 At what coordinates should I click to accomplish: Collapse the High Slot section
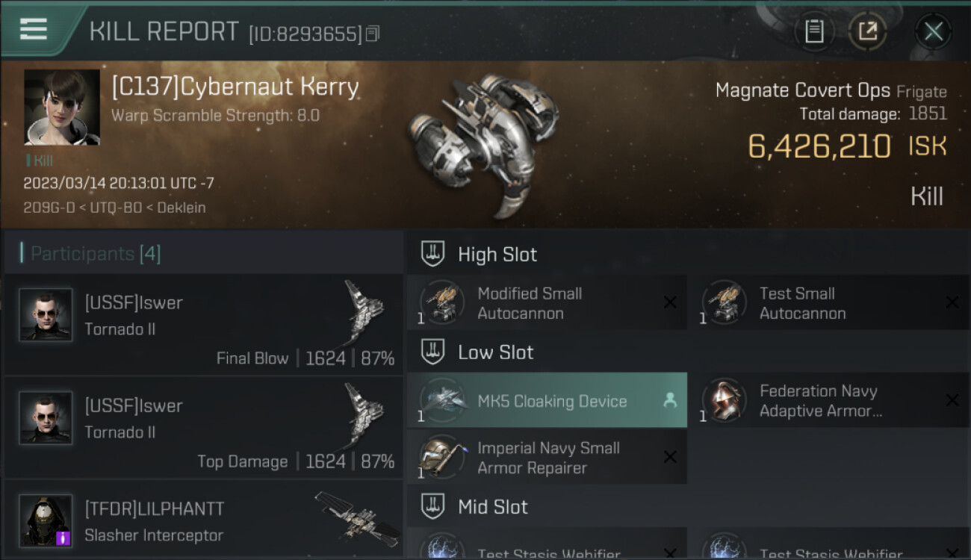coord(433,254)
